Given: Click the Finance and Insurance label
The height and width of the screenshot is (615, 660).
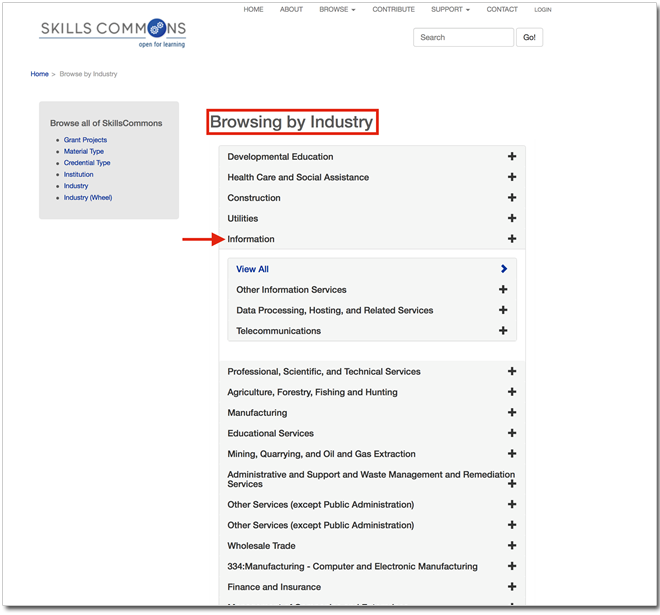Looking at the screenshot, I should (x=274, y=587).
